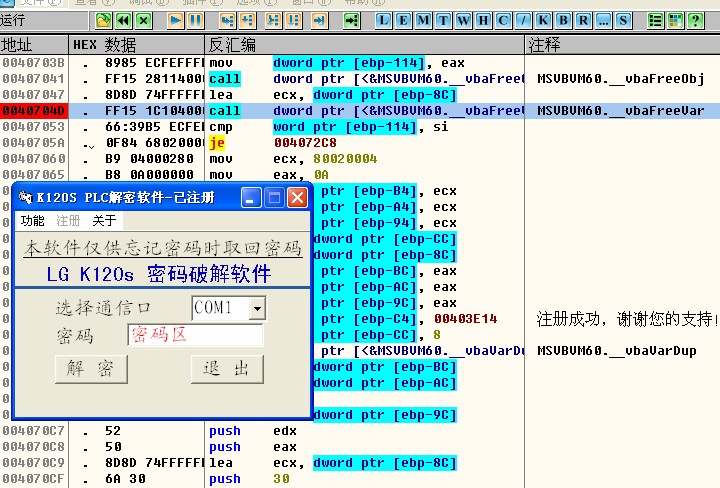Select address row 00407060
720x488 pixels.
(34, 159)
